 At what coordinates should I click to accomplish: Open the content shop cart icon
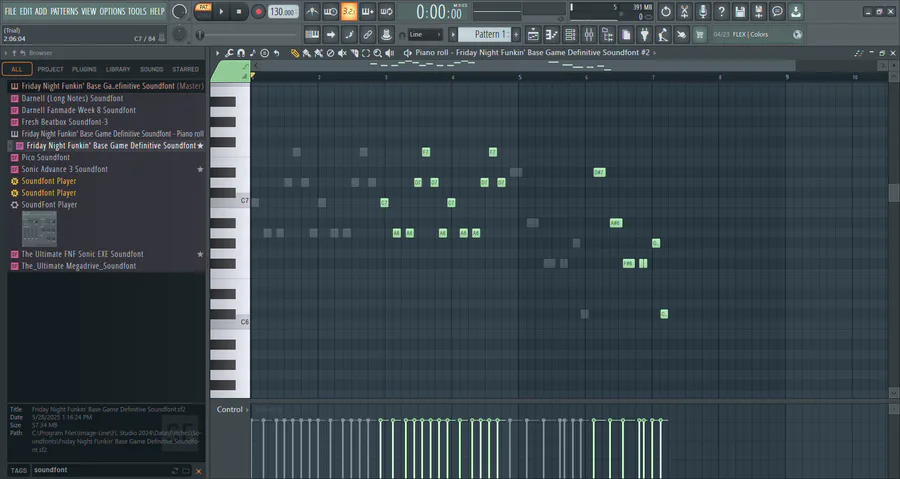[700, 34]
